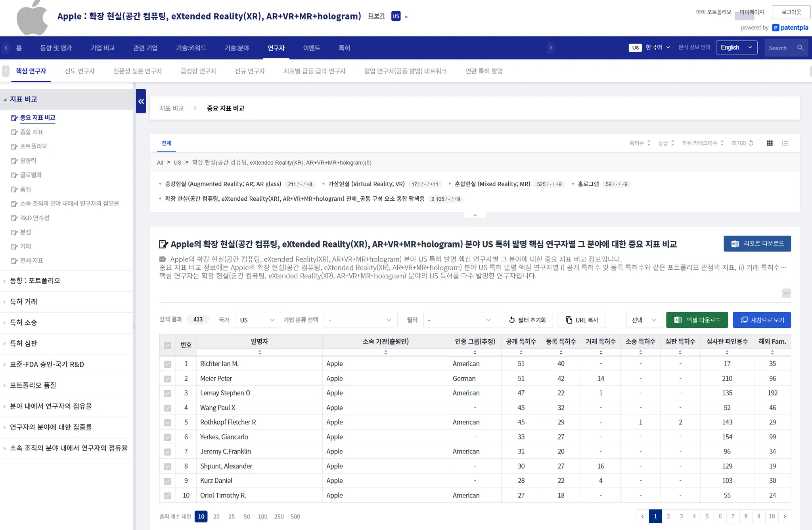Collapse the left sidebar with double-chevron icon

[141, 102]
